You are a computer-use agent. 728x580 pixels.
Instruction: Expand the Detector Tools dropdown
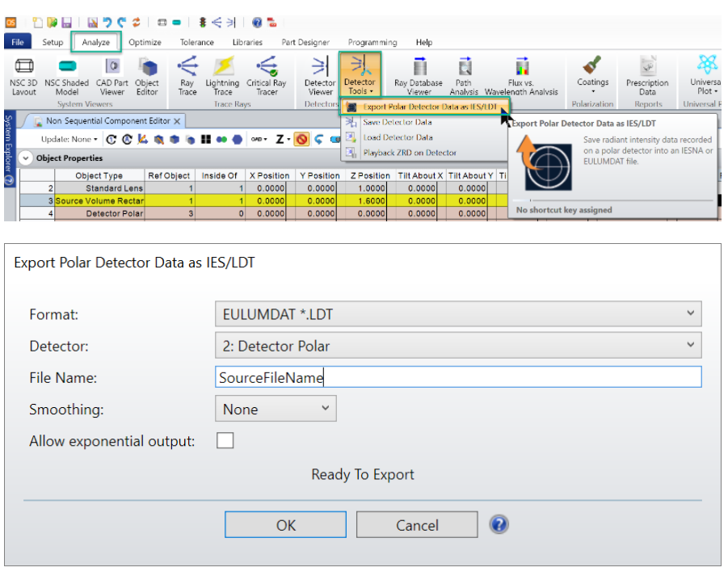click(x=360, y=75)
